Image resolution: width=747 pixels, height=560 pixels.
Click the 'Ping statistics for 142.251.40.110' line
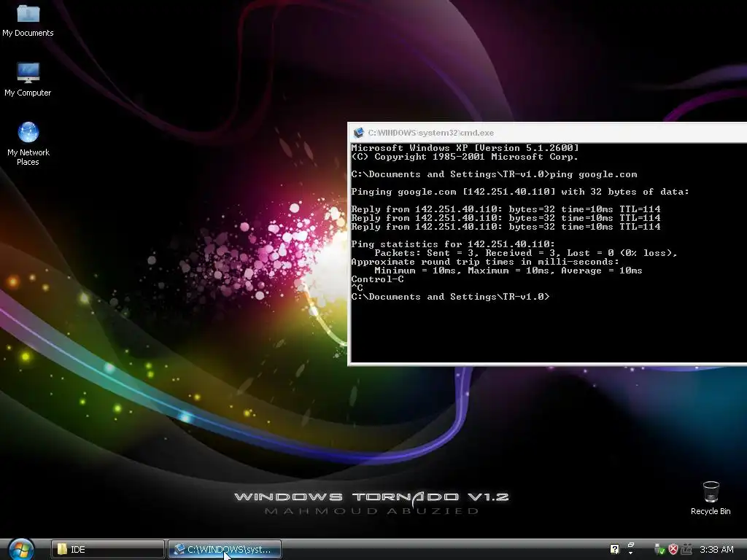(x=453, y=244)
